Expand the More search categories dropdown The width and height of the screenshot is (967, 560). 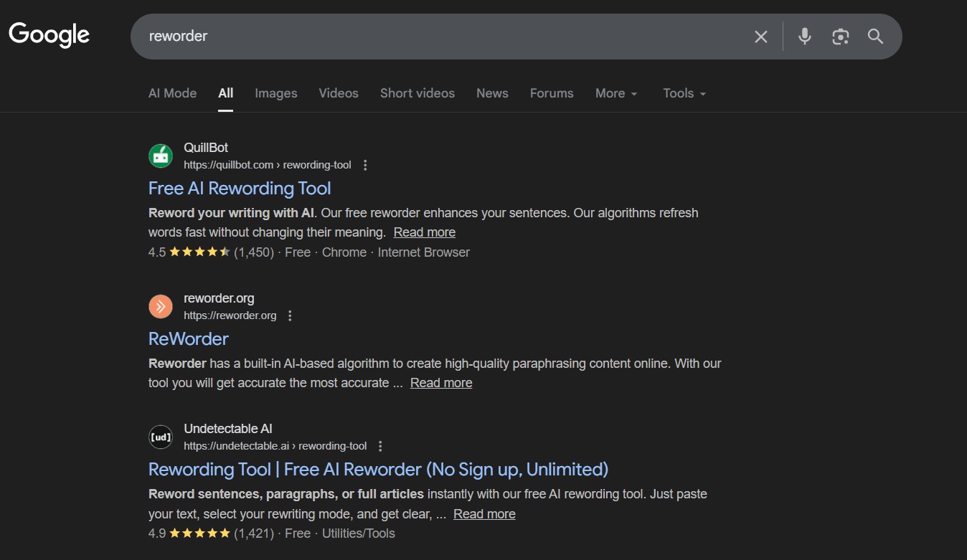point(615,92)
